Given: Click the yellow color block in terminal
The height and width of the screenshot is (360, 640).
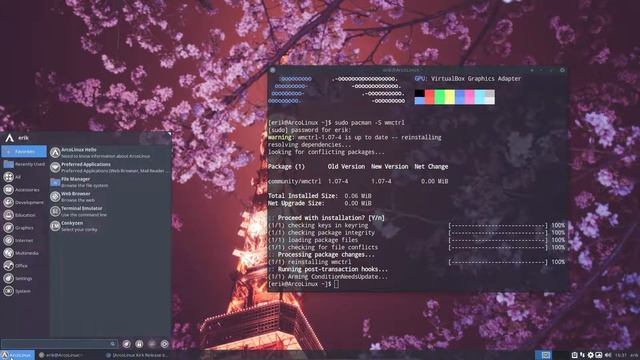Looking at the screenshot, I should pyautogui.click(x=449, y=97).
